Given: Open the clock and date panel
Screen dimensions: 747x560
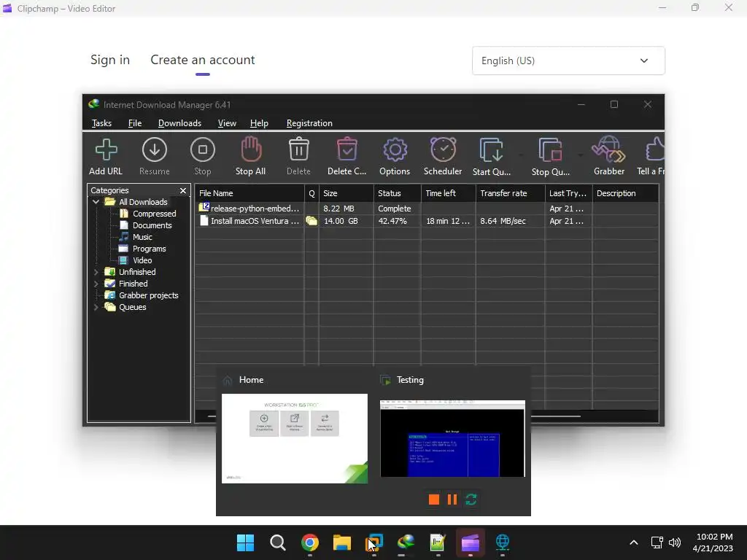Looking at the screenshot, I should [713, 542].
